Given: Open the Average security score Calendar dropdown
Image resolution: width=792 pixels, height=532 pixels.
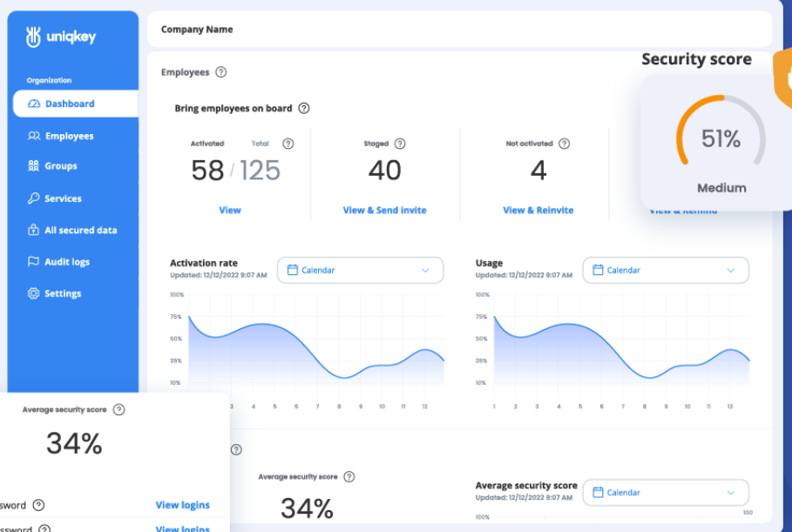Looking at the screenshot, I should 665,492.
